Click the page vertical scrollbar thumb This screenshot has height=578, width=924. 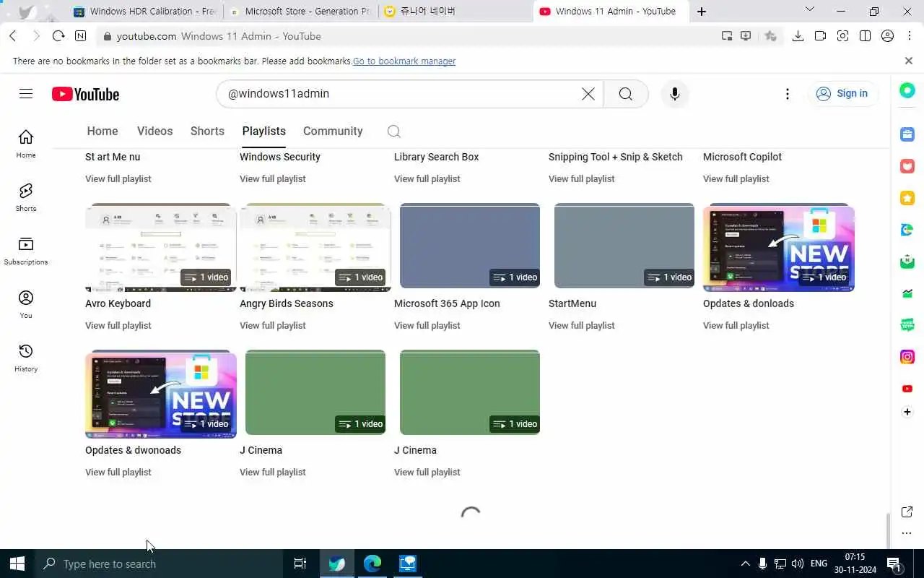(x=888, y=531)
